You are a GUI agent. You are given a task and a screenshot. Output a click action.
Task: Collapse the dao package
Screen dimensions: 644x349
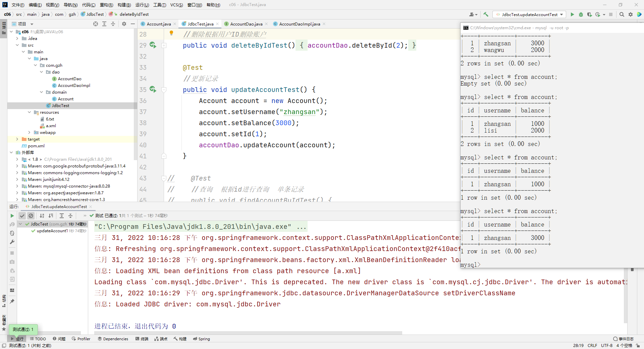coord(41,72)
